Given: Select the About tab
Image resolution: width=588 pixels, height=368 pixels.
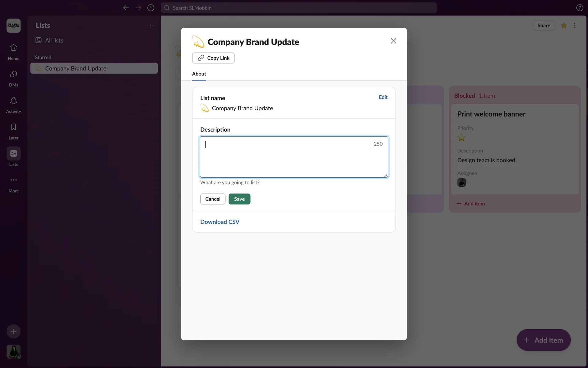Looking at the screenshot, I should tap(199, 74).
